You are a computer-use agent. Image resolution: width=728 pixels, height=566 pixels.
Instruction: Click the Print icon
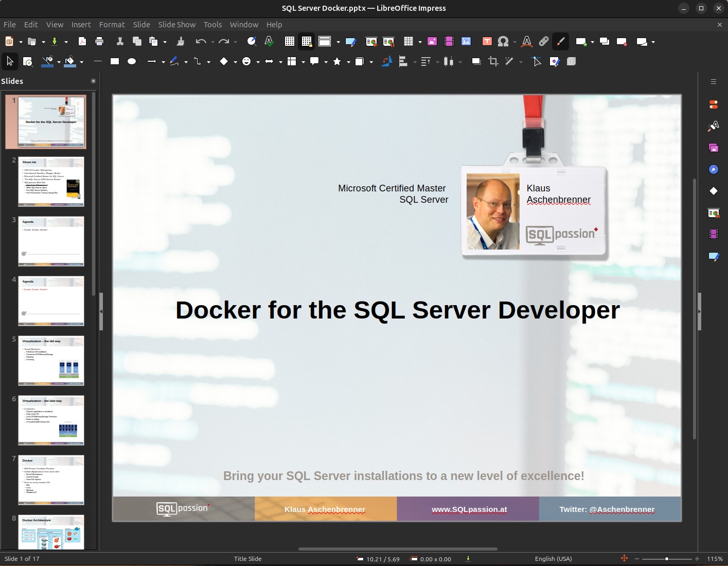point(99,42)
